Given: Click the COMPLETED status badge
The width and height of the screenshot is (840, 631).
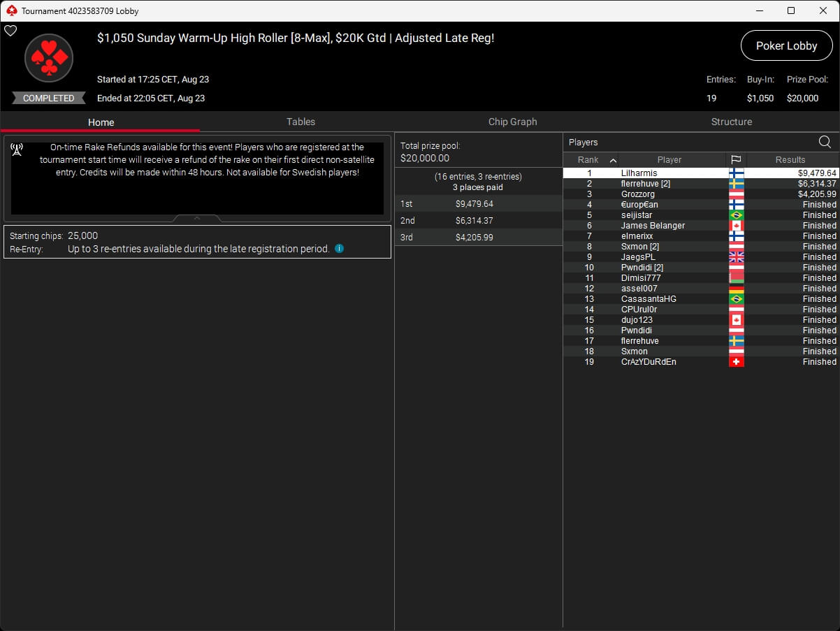Looking at the screenshot, I should coord(48,98).
